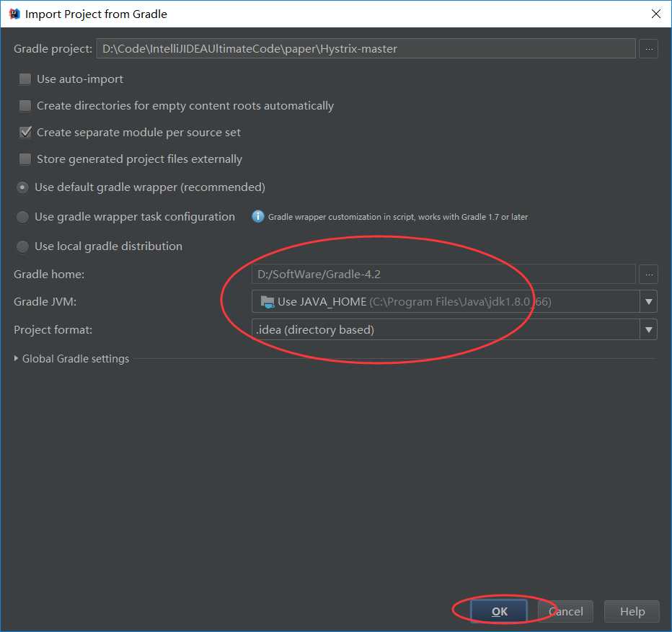Cancel the Gradle import dialog
Screen dimensions: 672x632
566,611
